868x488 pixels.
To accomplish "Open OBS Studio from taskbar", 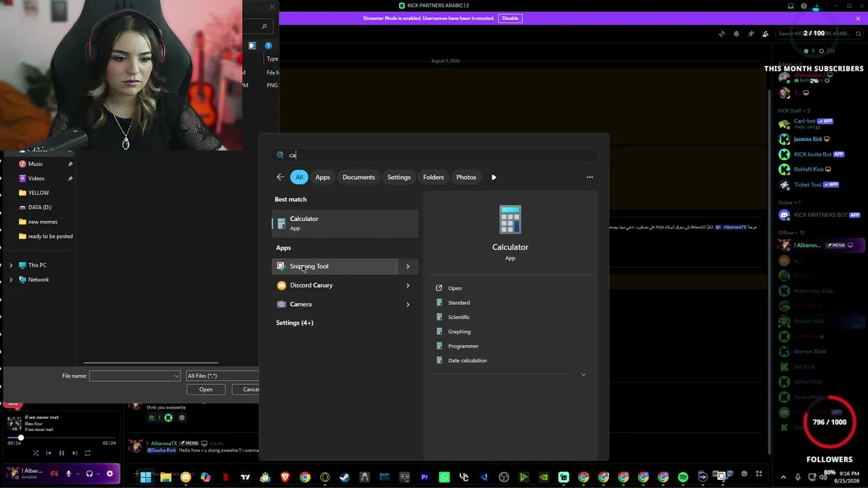I will pos(504,477).
